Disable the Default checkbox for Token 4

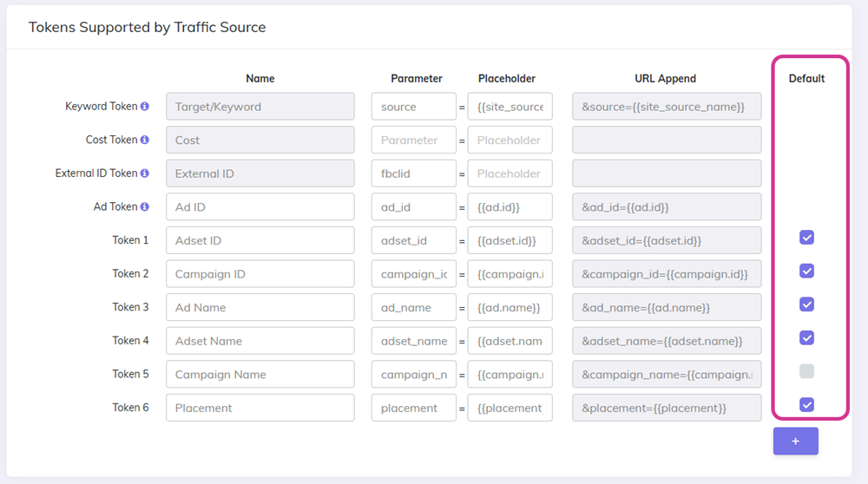(806, 338)
